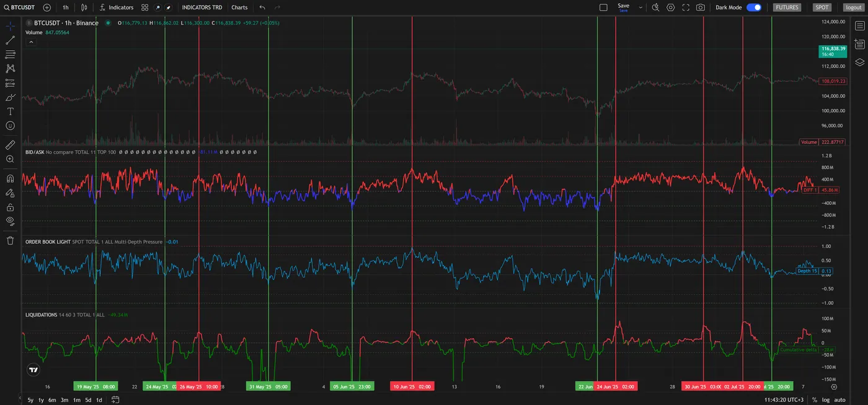The image size is (868, 405).
Task: Select the trend line drawing tool
Action: (10, 40)
